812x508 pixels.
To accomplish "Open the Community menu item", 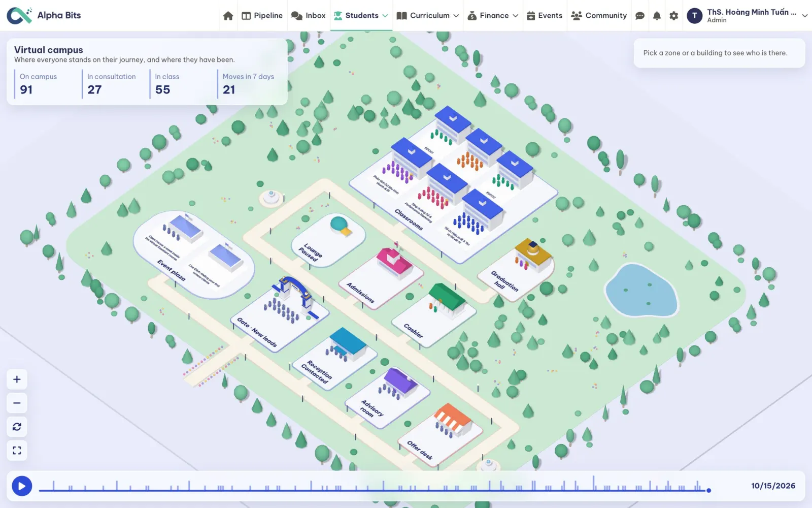I will click(x=599, y=16).
